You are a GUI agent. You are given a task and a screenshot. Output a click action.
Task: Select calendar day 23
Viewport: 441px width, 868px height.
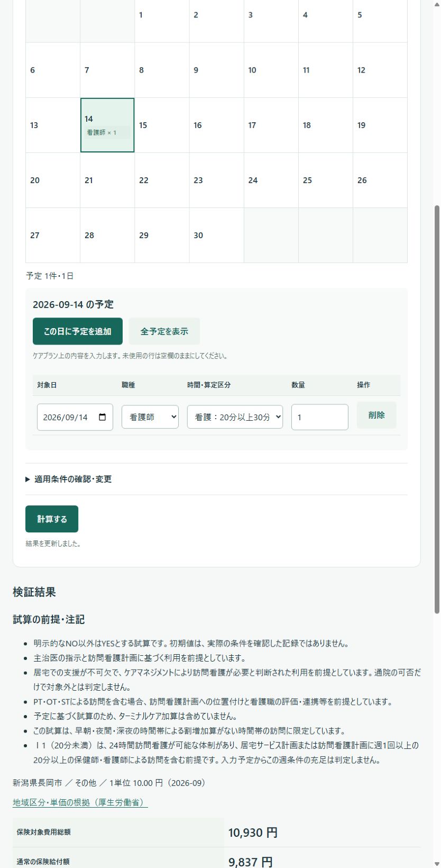216,180
